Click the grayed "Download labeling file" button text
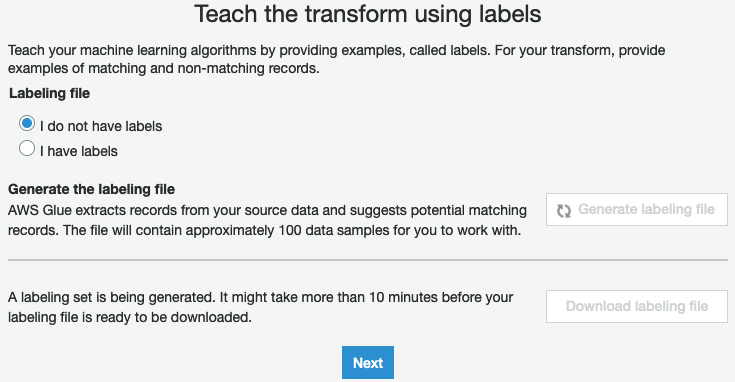735x382 pixels. pyautogui.click(x=637, y=306)
